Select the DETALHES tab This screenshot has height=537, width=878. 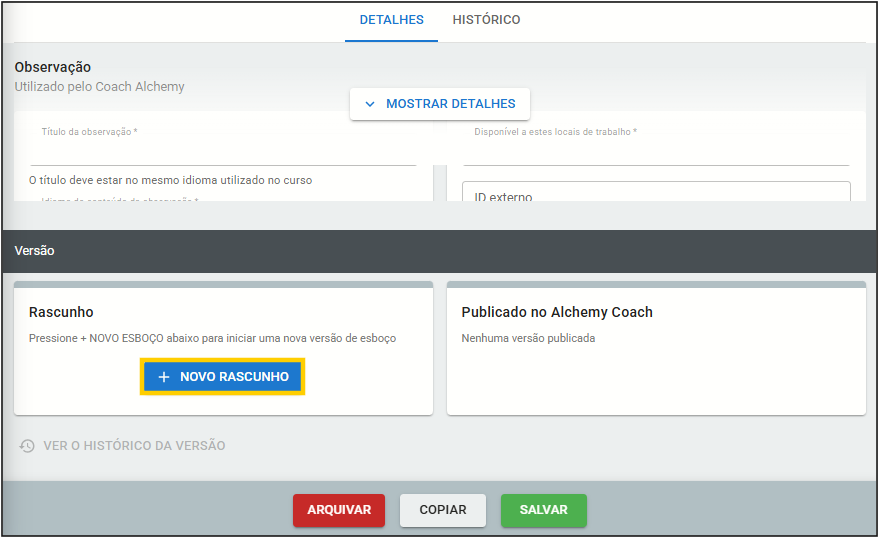pos(391,20)
